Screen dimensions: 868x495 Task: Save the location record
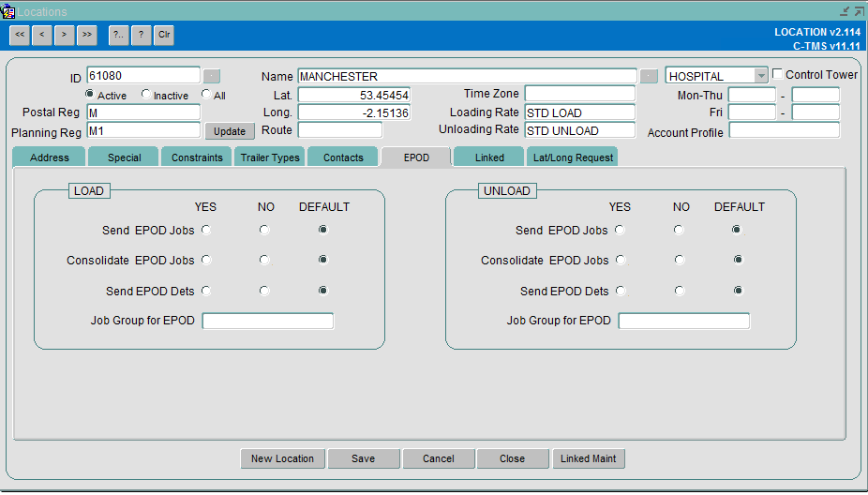coord(363,458)
